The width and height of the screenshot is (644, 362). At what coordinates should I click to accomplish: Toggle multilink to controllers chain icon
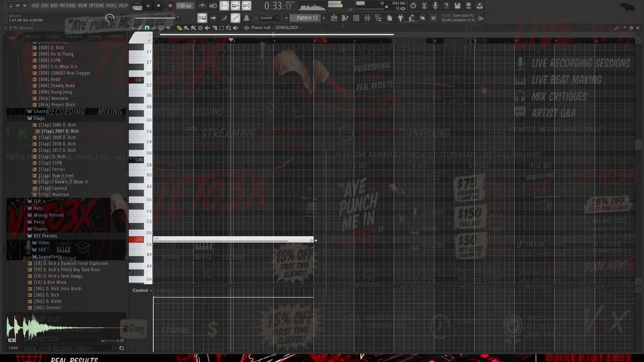pyautogui.click(x=235, y=18)
